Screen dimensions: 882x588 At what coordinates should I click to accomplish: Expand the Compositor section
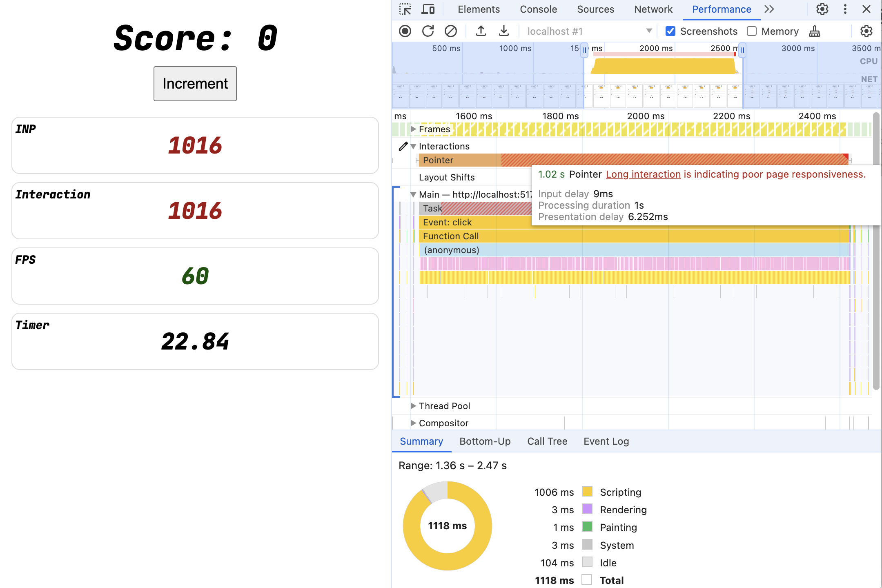click(412, 422)
